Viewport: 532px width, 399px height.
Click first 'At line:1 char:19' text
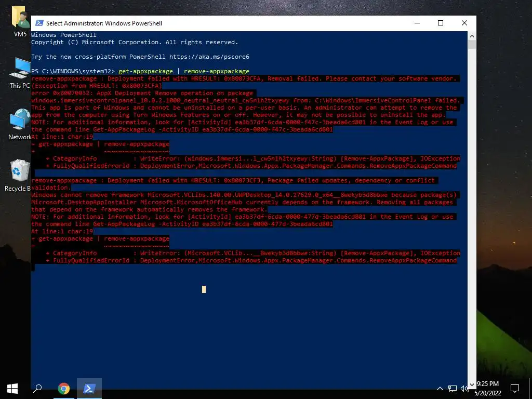pos(62,137)
